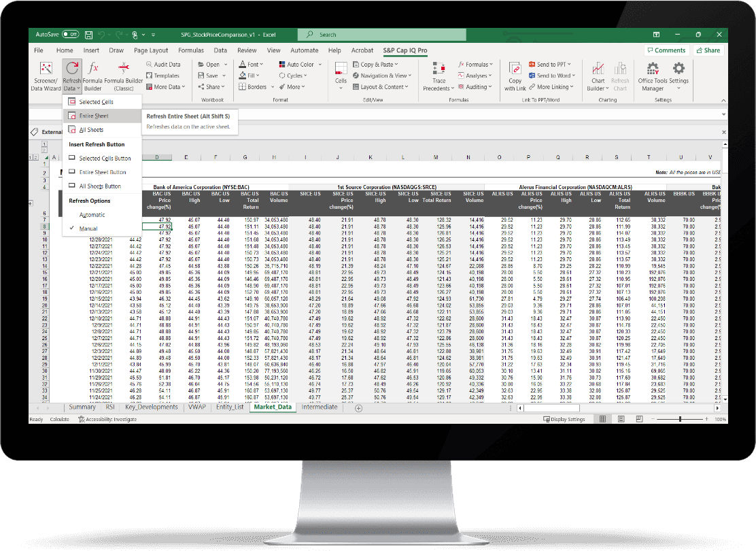Open the Templates tool
Image resolution: width=756 pixels, height=551 pixels.
tap(162, 76)
